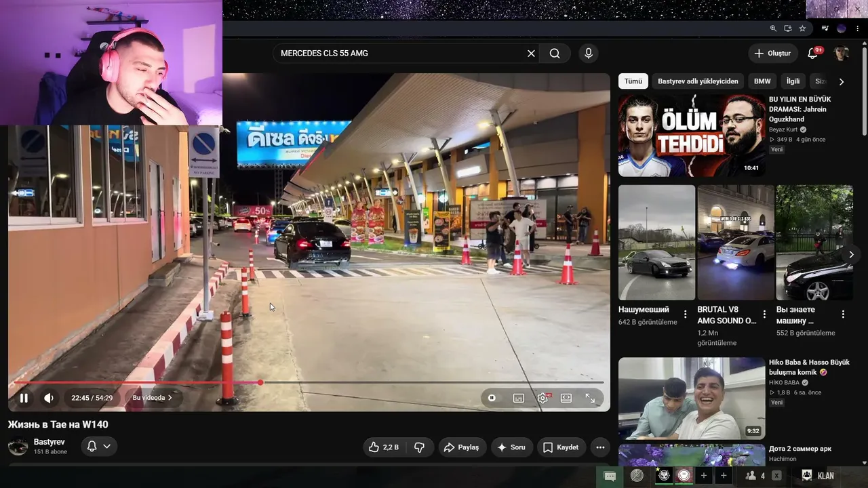Image resolution: width=868 pixels, height=488 pixels.
Task: Like the video (2,2 B)
Action: pyautogui.click(x=384, y=447)
